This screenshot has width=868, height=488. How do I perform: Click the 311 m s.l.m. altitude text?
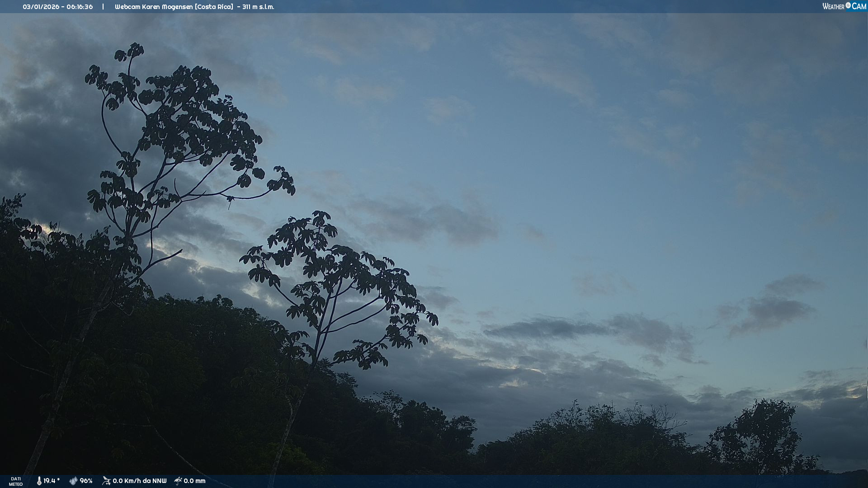258,7
